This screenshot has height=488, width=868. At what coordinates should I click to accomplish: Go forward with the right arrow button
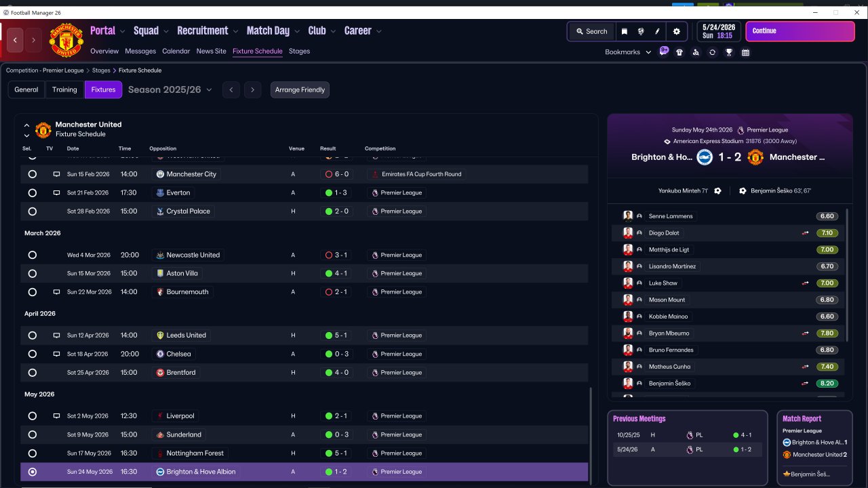(33, 40)
